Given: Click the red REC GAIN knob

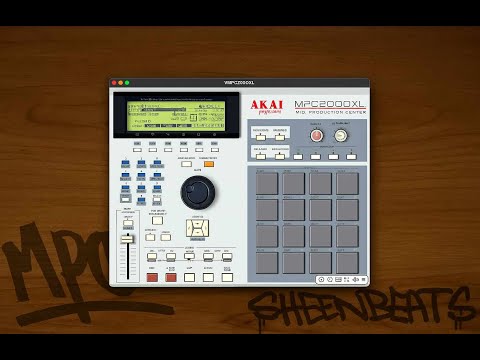Looking at the screenshot, I should tap(316, 136).
